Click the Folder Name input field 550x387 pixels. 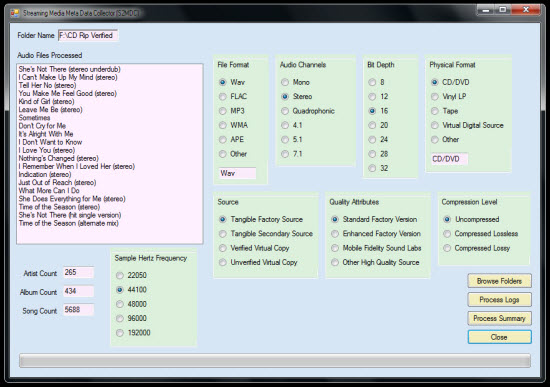point(88,35)
